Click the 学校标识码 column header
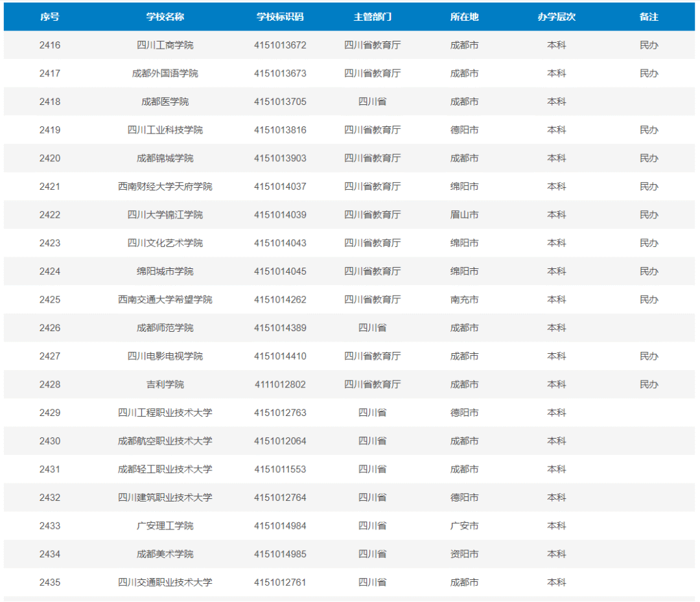The height and width of the screenshot is (602, 700). coord(280,17)
